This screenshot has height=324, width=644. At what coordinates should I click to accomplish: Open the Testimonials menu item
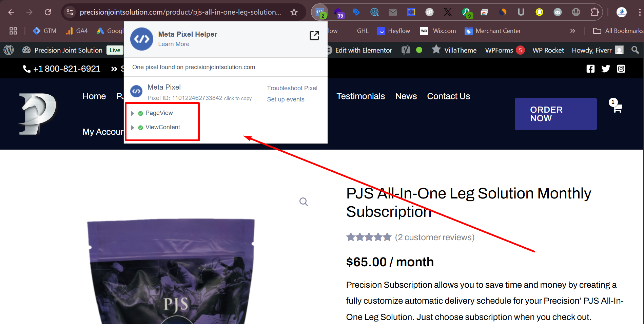tap(360, 96)
